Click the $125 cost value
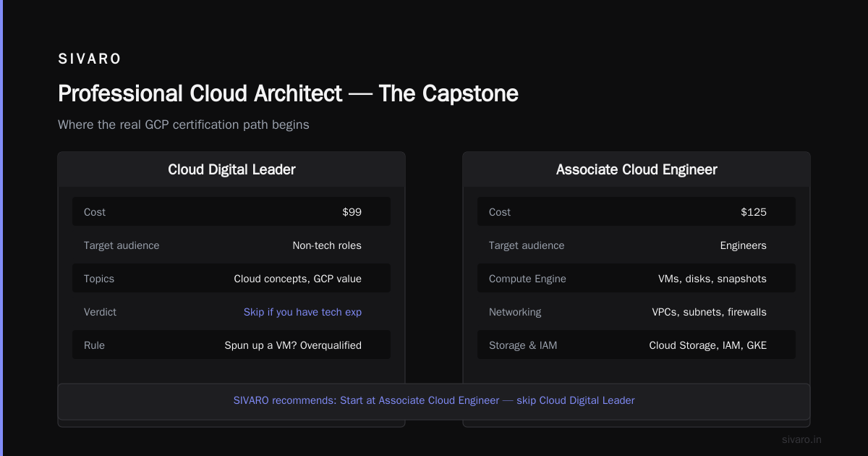Viewport: 868px width, 456px height. (754, 212)
